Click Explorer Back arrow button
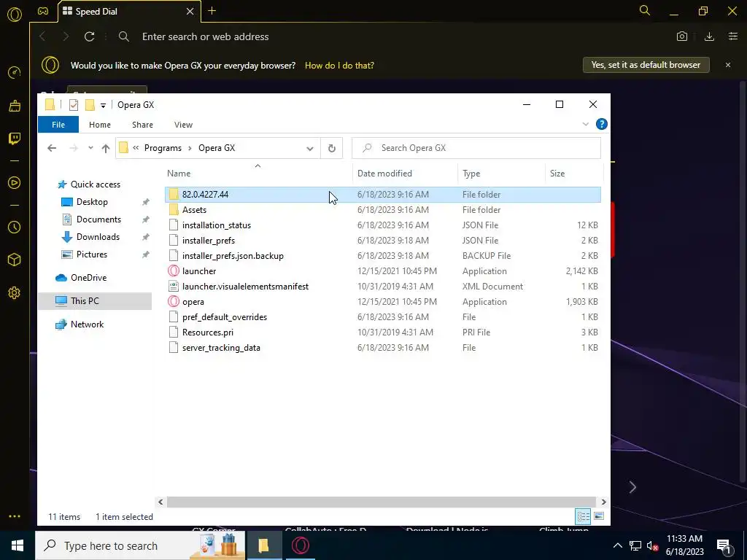 [52, 148]
